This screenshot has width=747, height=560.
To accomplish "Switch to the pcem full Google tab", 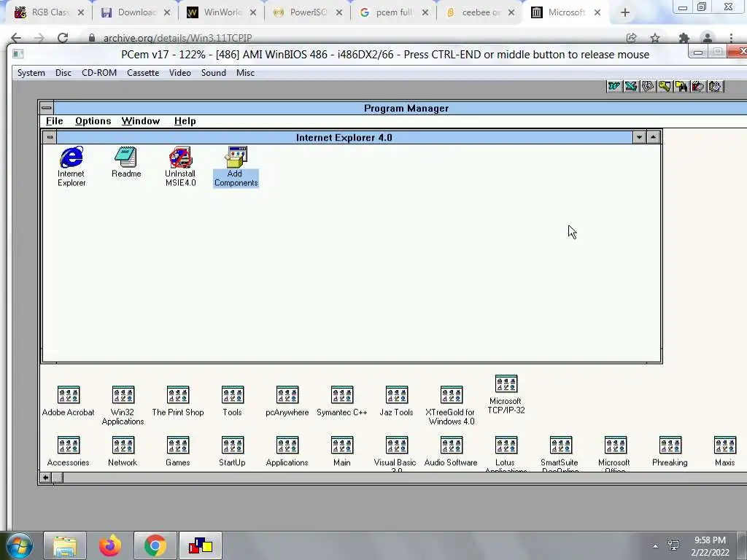I will (393, 12).
